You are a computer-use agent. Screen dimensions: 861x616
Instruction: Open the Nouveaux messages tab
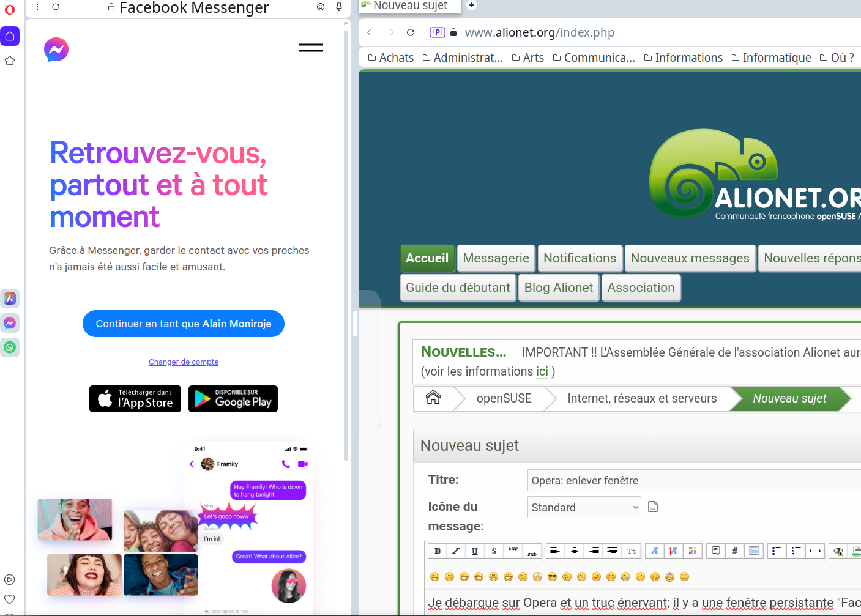690,258
